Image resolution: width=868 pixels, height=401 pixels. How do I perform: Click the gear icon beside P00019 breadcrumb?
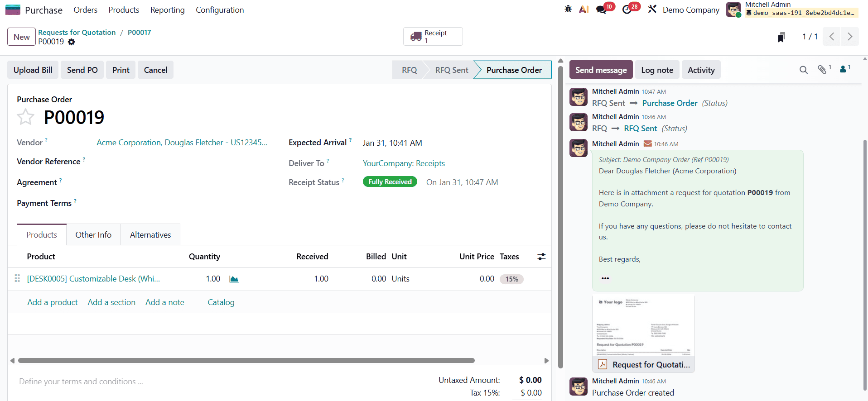click(x=72, y=42)
